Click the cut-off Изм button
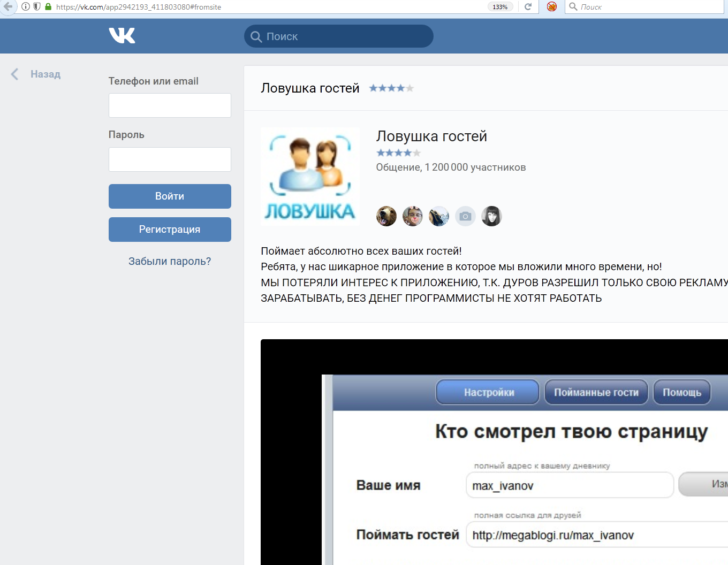Screen dimensions: 728x565 [x=703, y=484]
